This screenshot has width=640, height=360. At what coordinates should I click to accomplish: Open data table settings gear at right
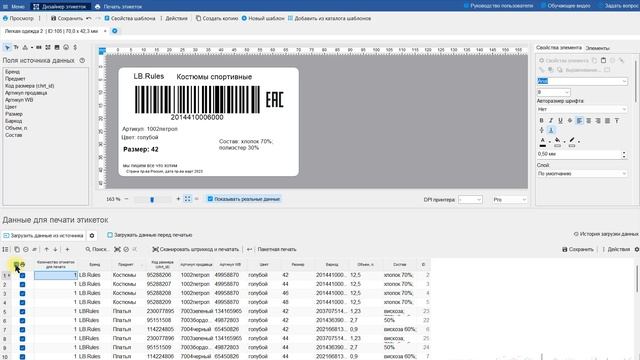(636, 249)
